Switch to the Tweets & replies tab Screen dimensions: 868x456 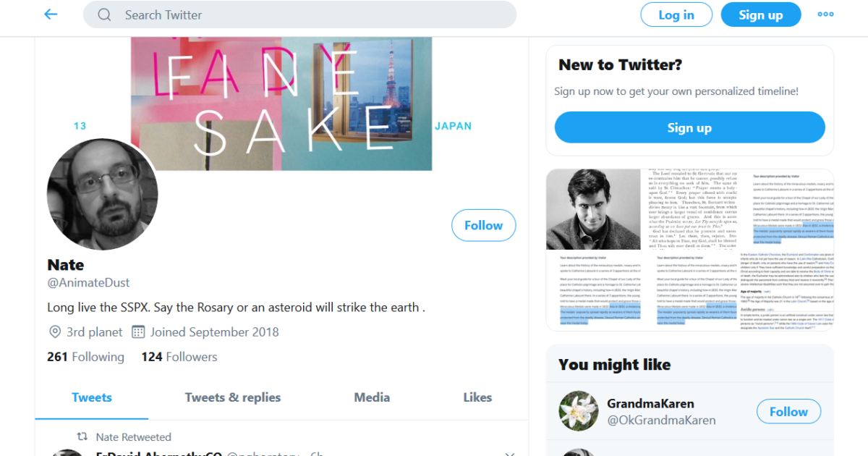point(233,397)
